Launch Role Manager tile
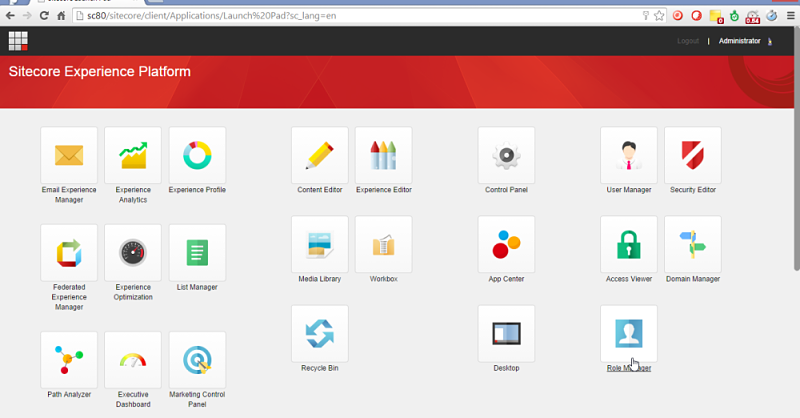 point(629,334)
